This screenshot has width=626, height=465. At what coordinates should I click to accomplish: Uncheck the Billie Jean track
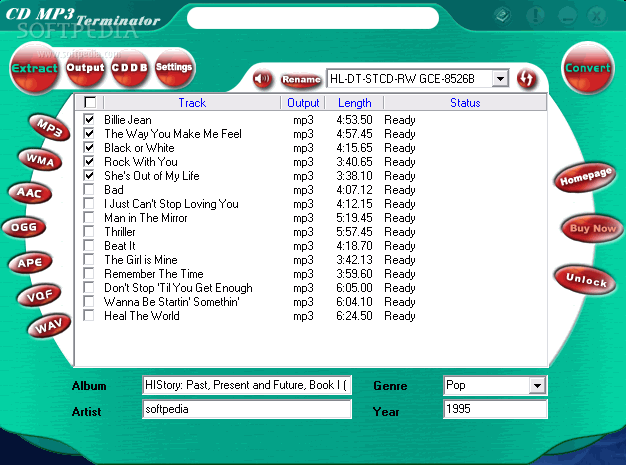click(89, 119)
